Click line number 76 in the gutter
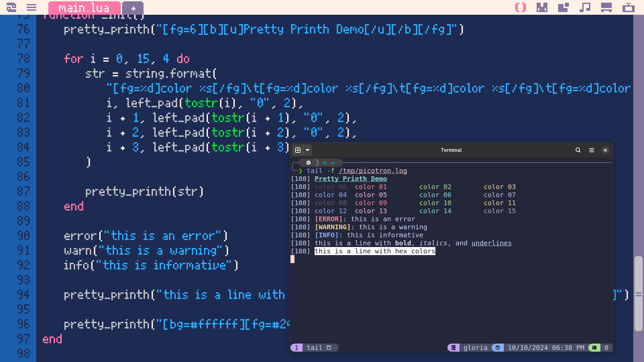The height and width of the screenshot is (362, 644). [x=23, y=29]
